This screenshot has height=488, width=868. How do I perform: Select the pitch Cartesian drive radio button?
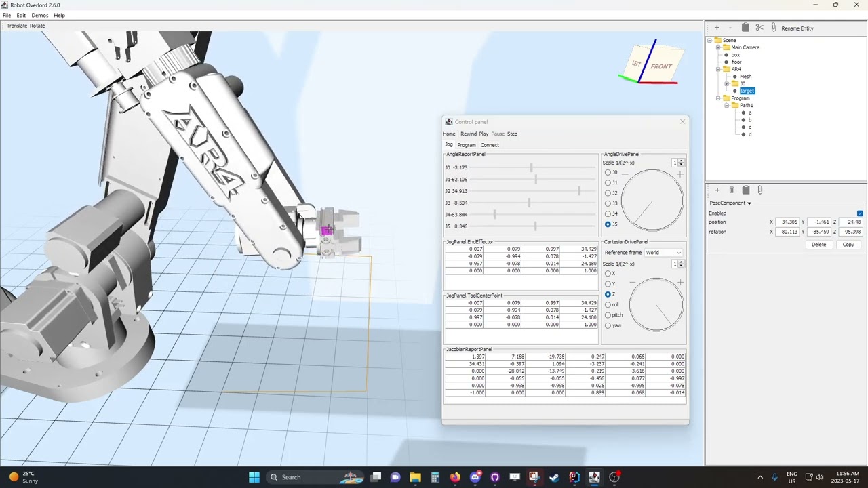coord(608,315)
